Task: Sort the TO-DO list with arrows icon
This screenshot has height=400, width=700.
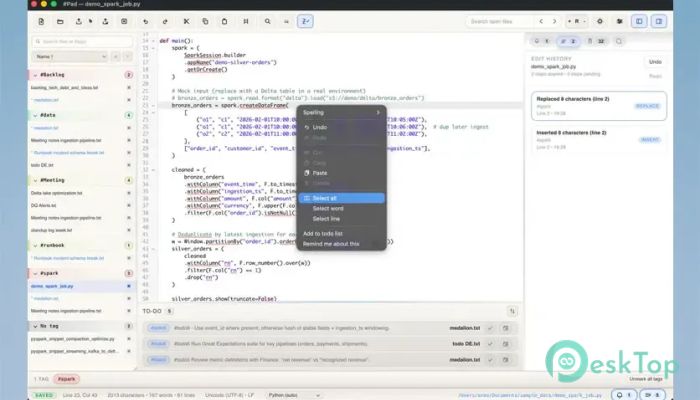Action: 512,311
